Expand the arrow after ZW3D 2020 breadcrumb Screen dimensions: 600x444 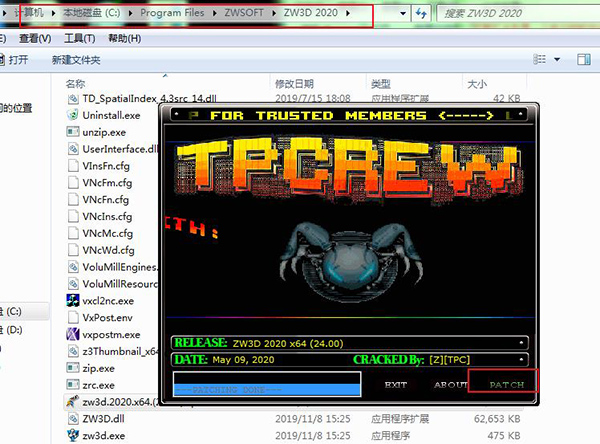point(348,13)
